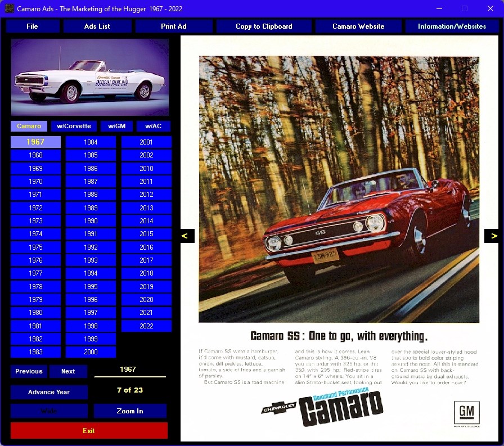
Task: Select year 1987
Action: [91, 182]
